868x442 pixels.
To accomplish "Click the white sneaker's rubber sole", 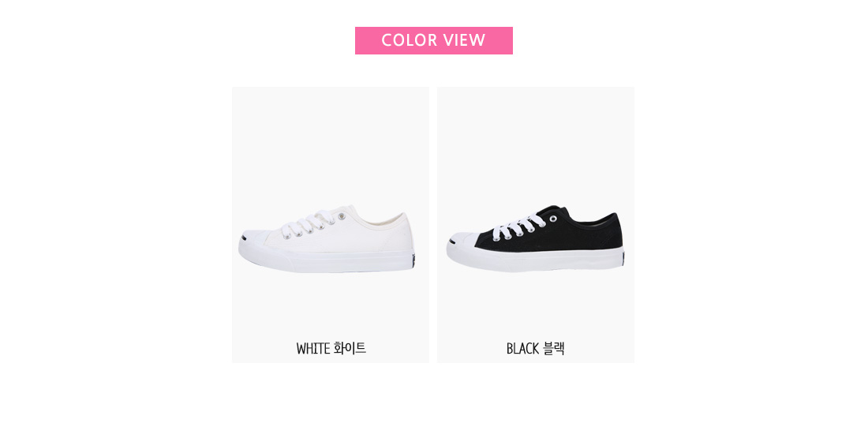I will [327, 261].
